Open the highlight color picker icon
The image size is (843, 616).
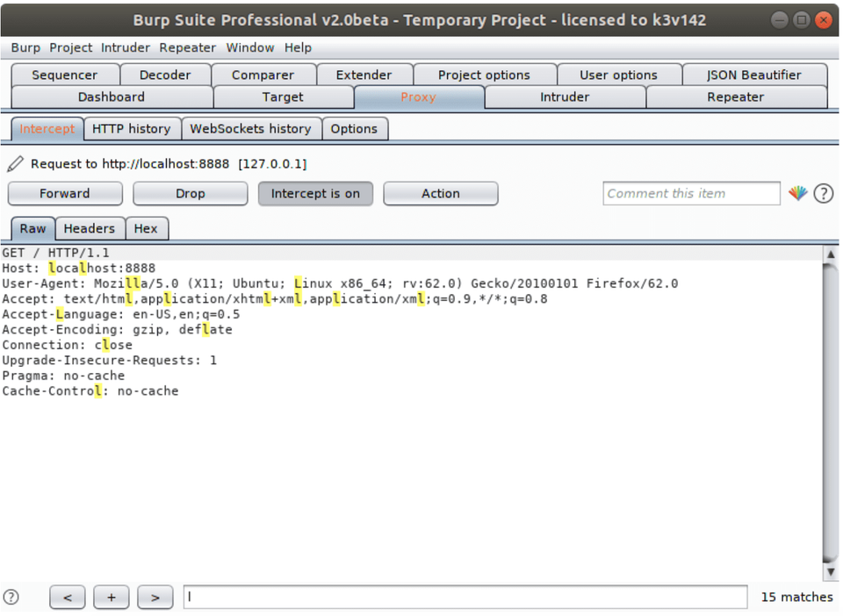pos(798,193)
